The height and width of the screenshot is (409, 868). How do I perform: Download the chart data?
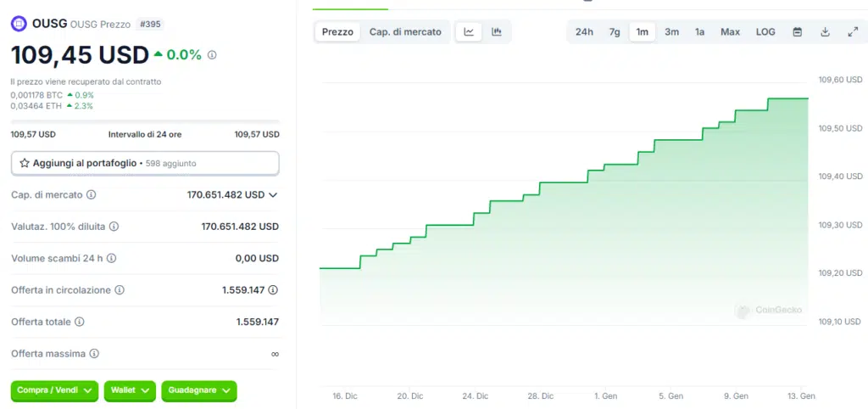825,32
